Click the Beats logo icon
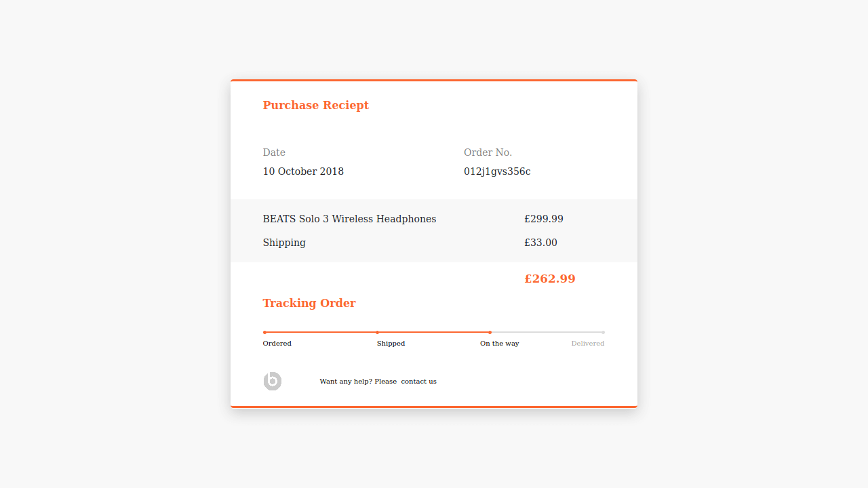 click(272, 381)
